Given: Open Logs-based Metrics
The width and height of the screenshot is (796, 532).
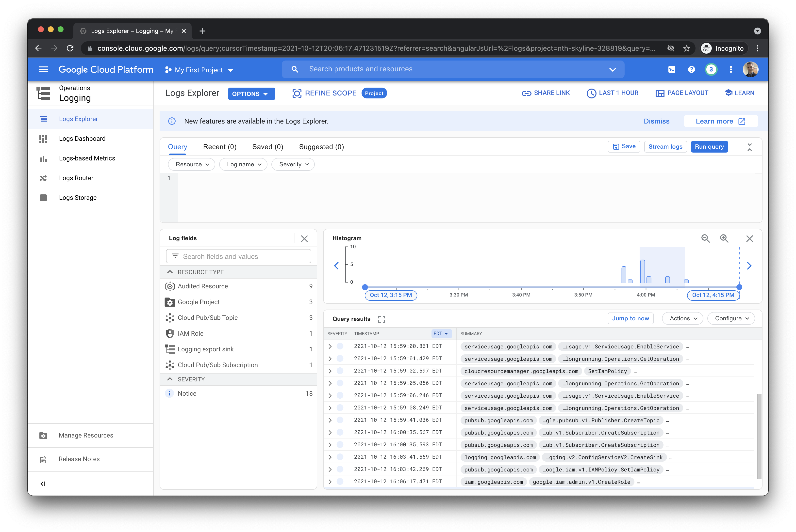Looking at the screenshot, I should tap(87, 158).
